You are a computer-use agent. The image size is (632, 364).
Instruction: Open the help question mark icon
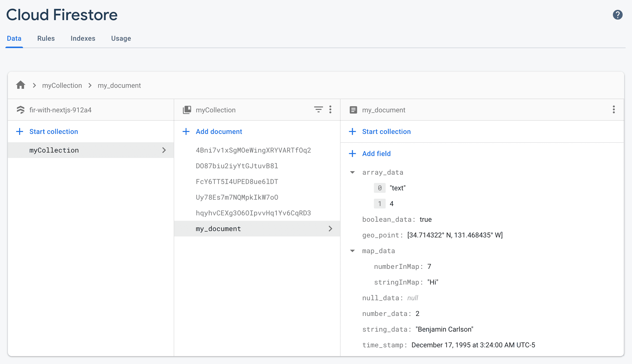[617, 15]
